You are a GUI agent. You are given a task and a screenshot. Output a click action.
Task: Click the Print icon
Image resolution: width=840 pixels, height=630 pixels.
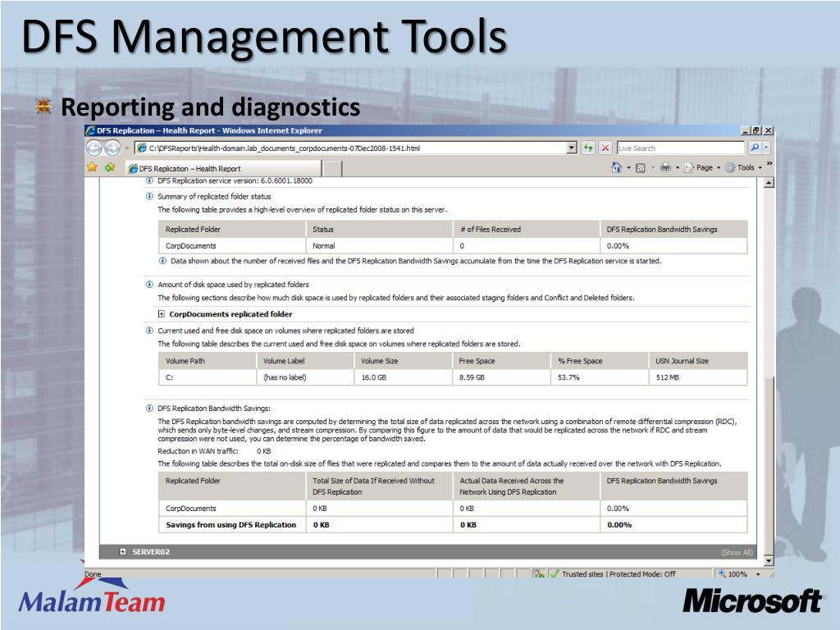tap(665, 167)
